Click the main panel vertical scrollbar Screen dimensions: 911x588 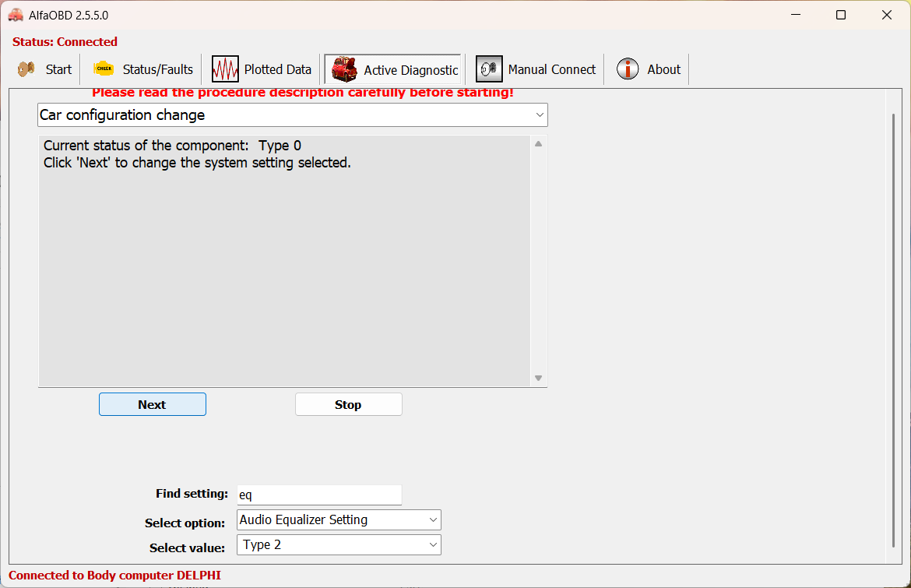point(894,327)
